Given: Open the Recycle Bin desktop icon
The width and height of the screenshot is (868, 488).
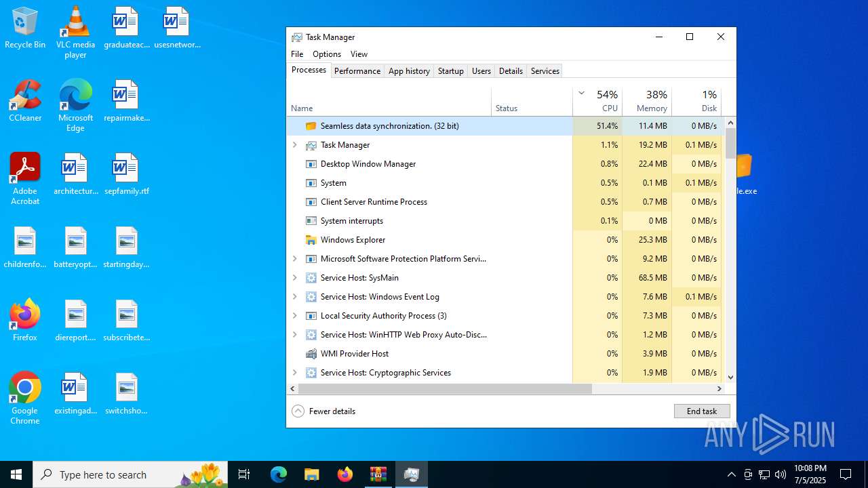Looking at the screenshot, I should [x=25, y=28].
